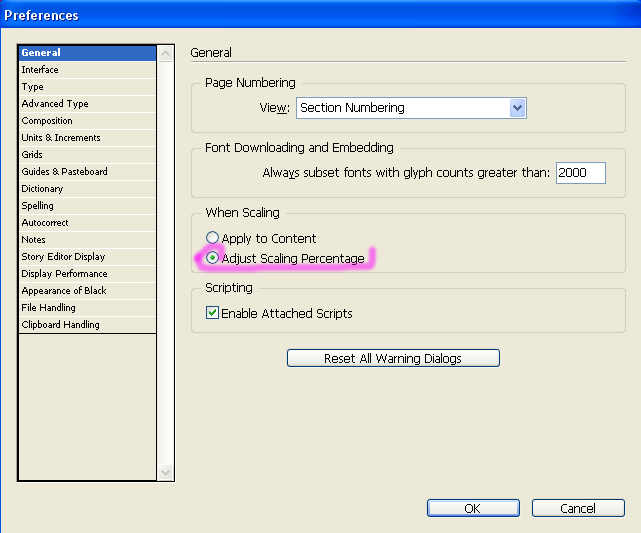Select the Dictionary category

coord(87,189)
